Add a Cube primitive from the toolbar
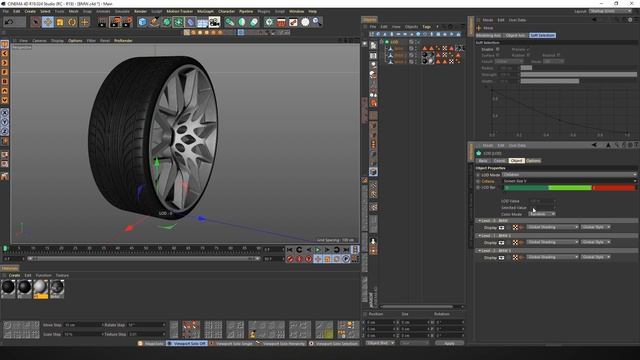The height and width of the screenshot is (360, 640). click(x=142, y=22)
